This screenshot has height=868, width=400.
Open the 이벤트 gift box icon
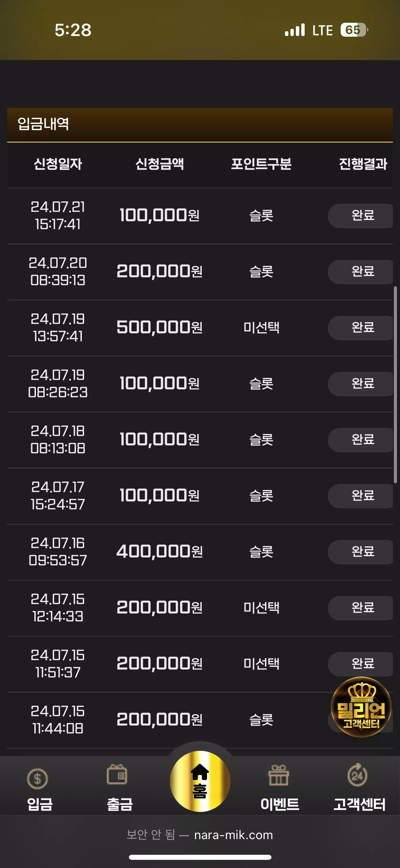(x=279, y=775)
